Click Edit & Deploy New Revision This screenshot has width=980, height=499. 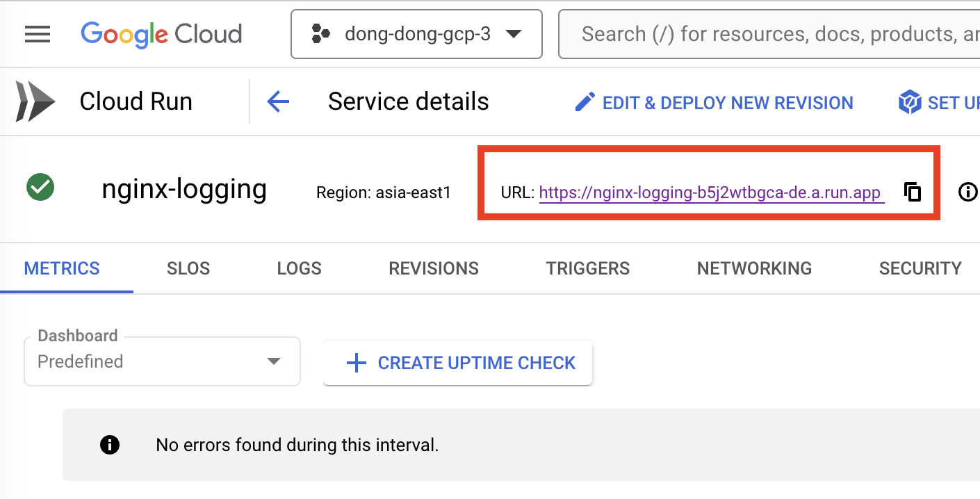tap(727, 103)
